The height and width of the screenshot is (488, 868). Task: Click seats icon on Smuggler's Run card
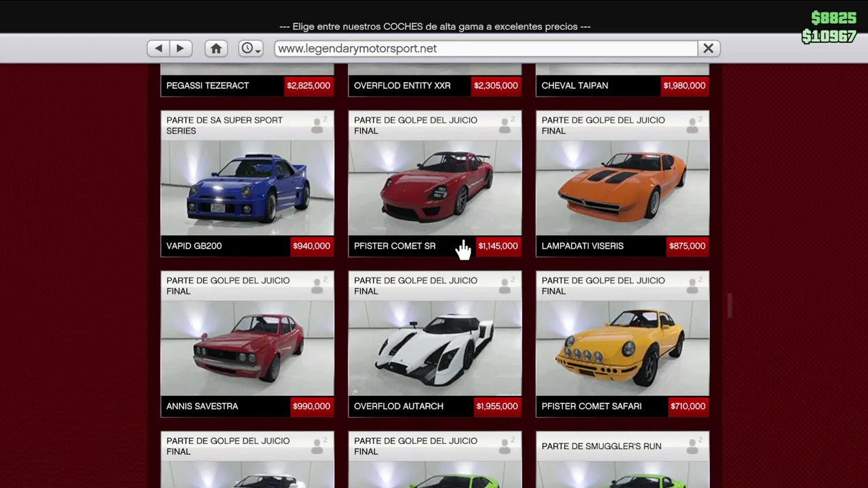pyautogui.click(x=693, y=446)
